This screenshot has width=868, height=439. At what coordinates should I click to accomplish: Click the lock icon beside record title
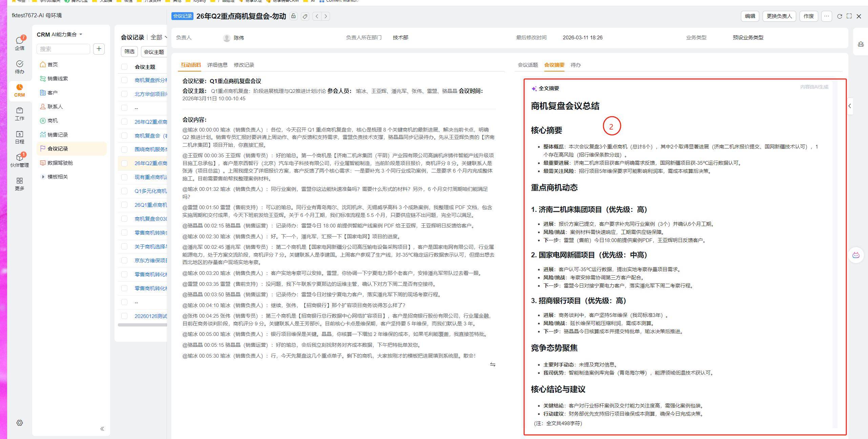click(x=293, y=16)
